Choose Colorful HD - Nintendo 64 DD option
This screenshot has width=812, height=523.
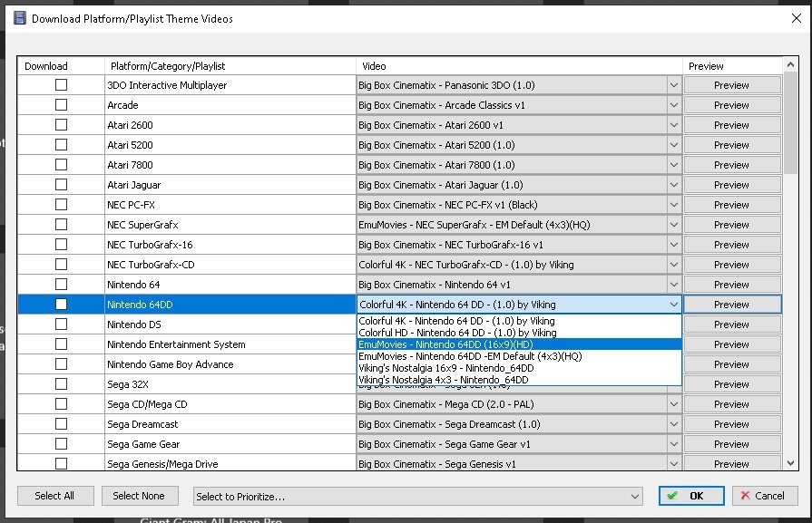click(x=520, y=333)
